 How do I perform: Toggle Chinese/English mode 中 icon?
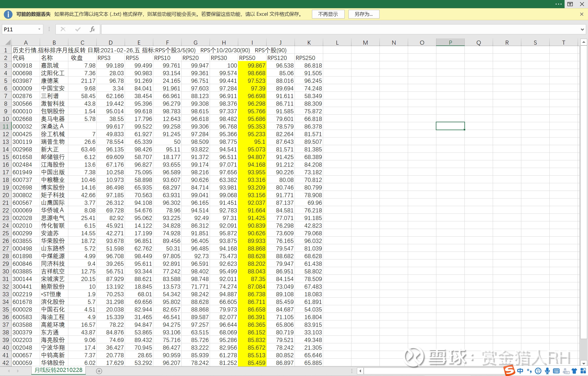click(x=520, y=371)
